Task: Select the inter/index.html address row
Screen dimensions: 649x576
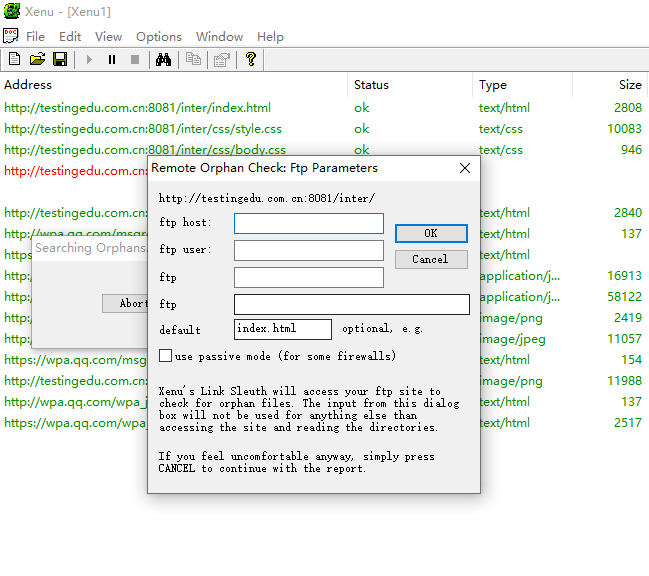Action: [x=137, y=108]
